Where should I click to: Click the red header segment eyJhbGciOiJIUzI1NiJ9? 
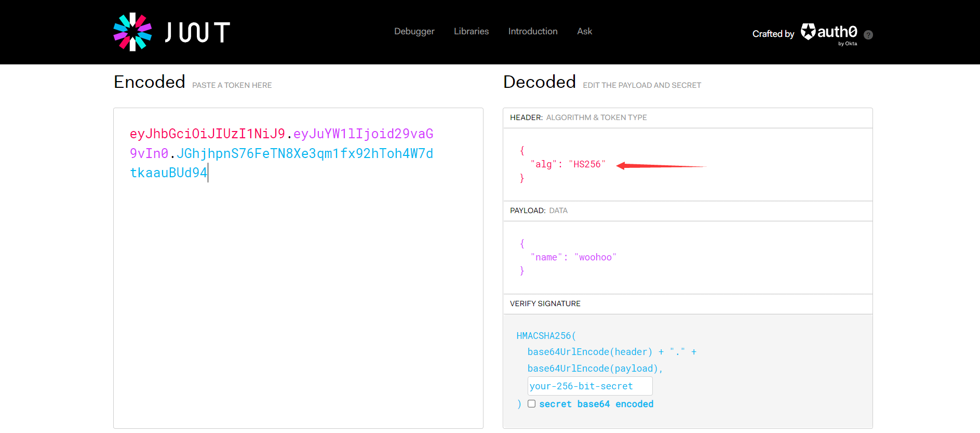[207, 134]
